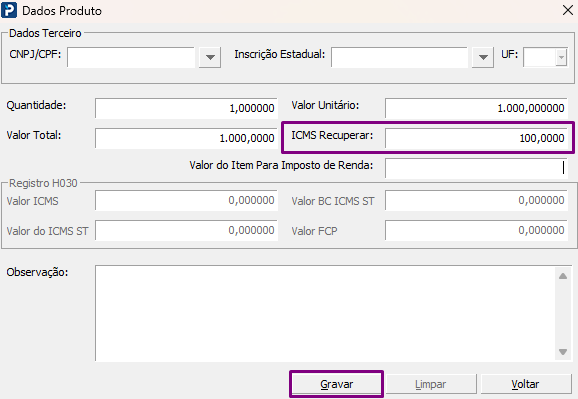Click the CNPJ/CPF input field
The image size is (578, 399).
click(x=131, y=57)
